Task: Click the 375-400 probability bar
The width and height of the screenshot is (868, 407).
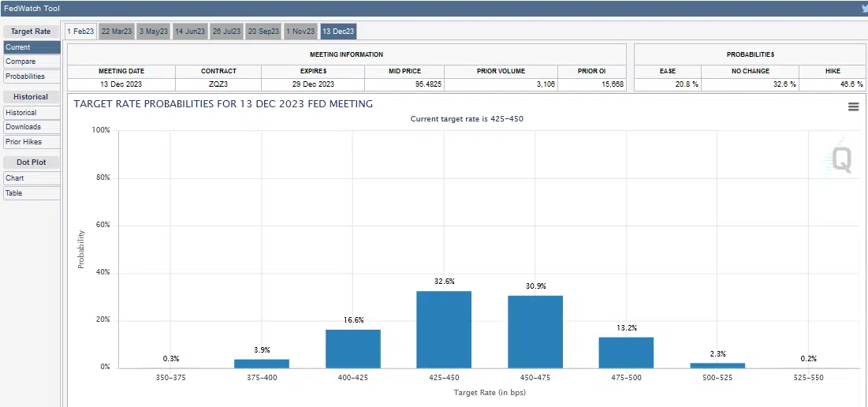Action: 262,364
